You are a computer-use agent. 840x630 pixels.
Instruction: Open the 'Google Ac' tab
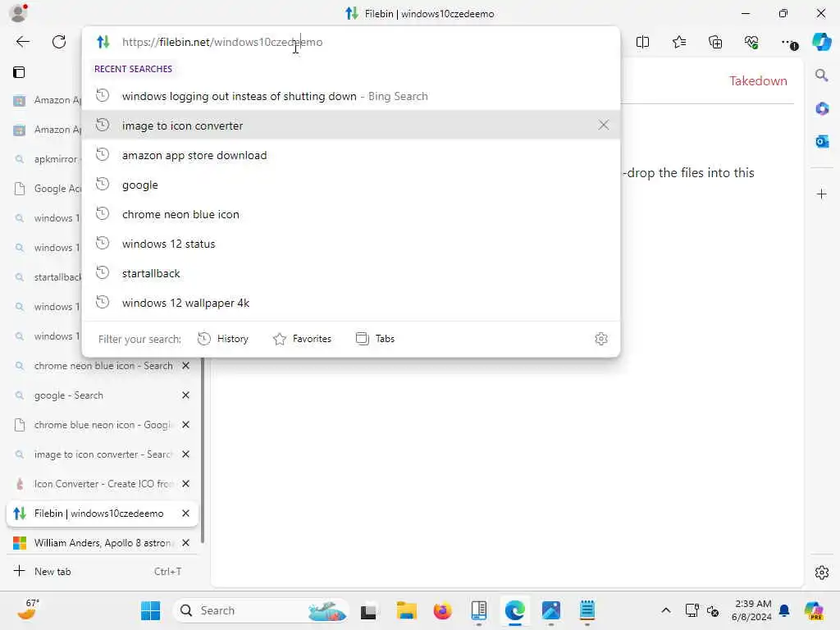(45, 189)
